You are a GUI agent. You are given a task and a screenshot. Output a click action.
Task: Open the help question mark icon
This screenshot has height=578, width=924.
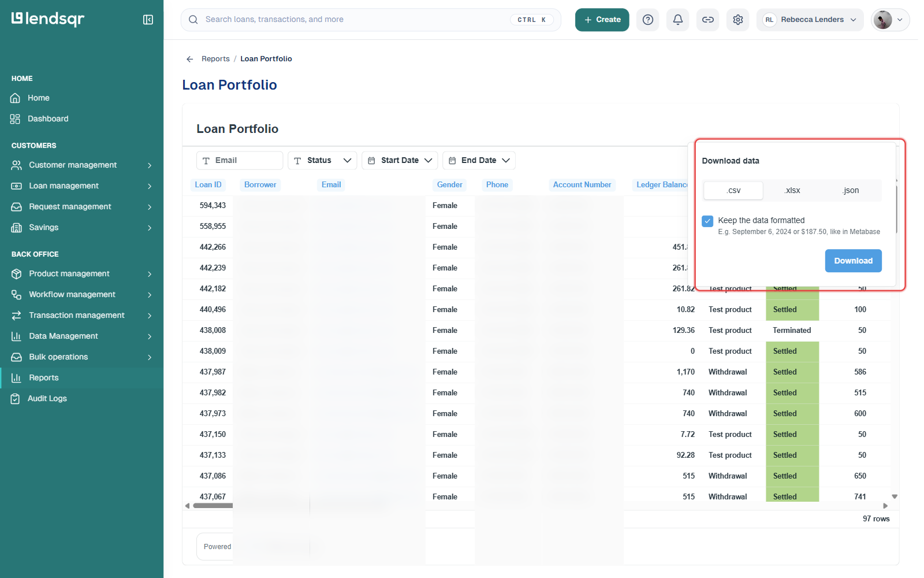(648, 20)
